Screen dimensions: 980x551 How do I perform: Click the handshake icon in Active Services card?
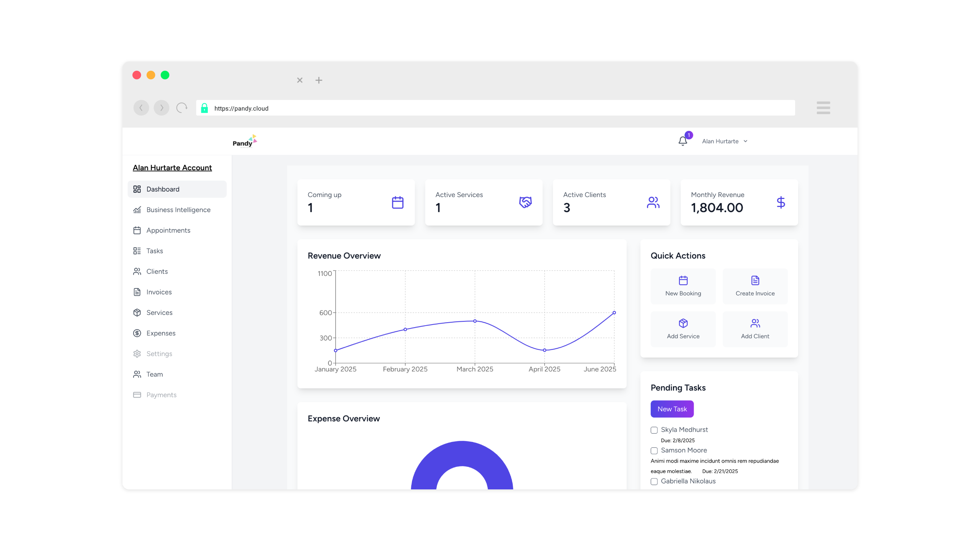525,202
